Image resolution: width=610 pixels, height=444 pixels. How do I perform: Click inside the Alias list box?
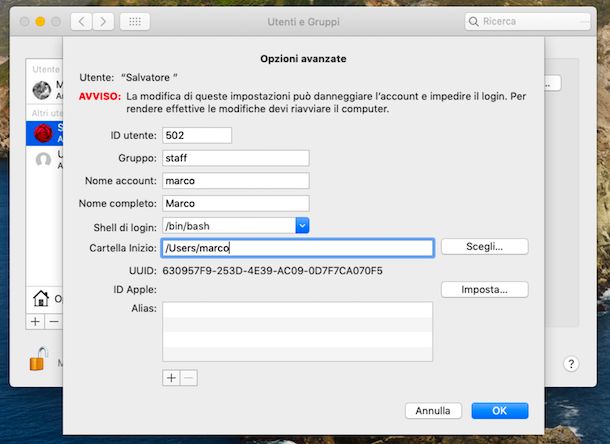pyautogui.click(x=298, y=332)
